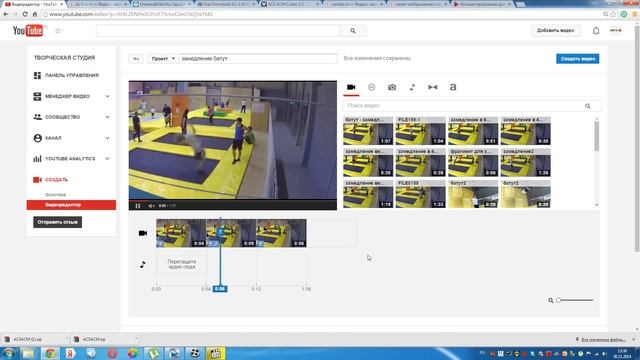Open uTorrent from the taskbar

coord(153,353)
